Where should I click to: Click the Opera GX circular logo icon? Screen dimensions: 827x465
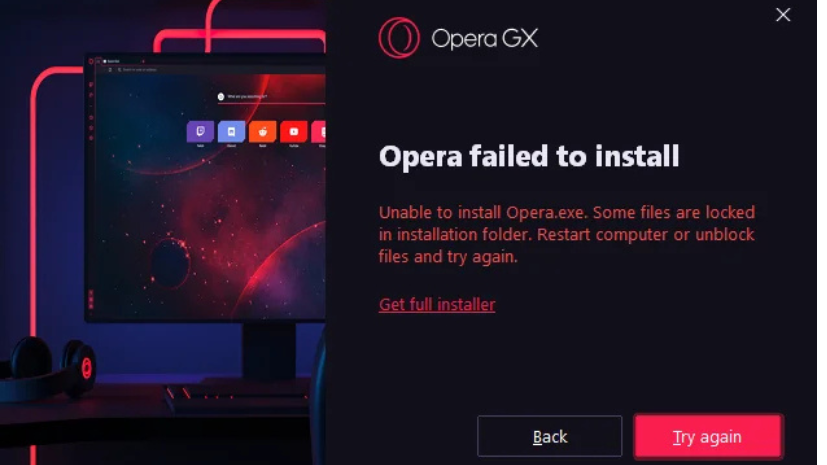[x=399, y=37]
